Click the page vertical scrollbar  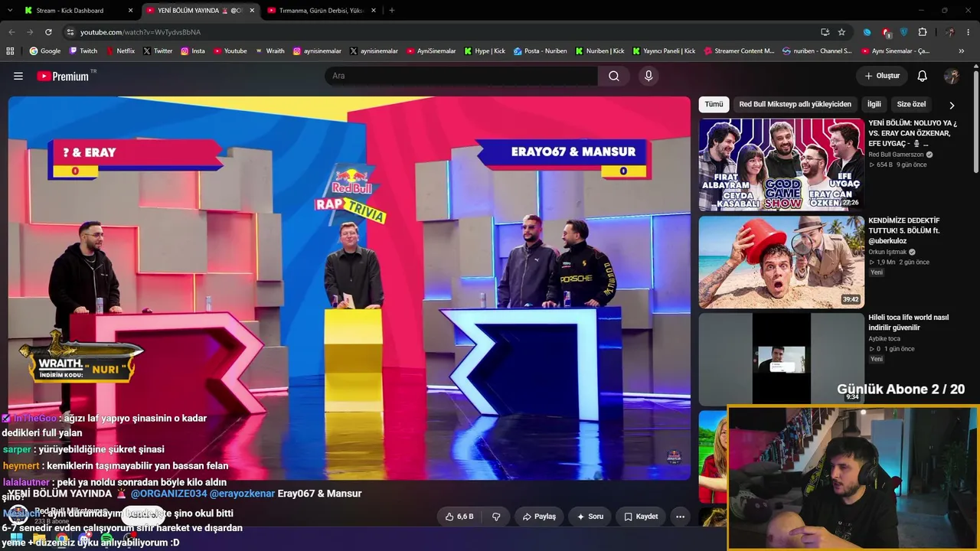975,122
